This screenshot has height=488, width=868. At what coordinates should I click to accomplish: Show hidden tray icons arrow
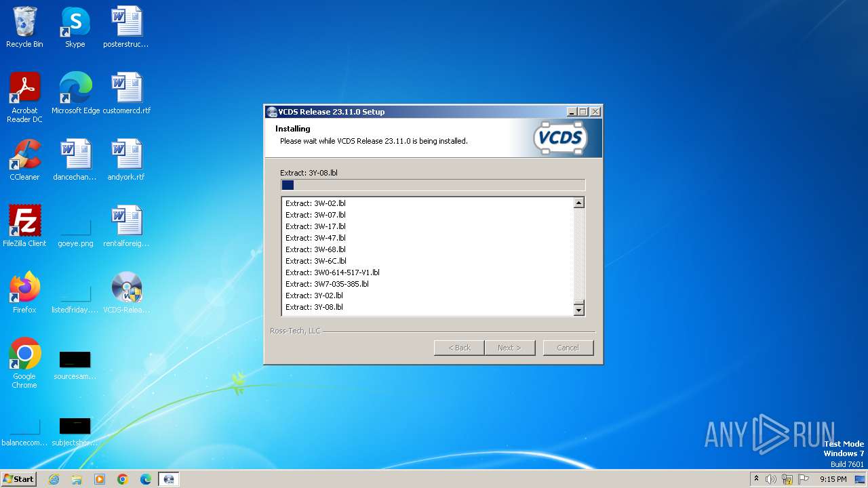tap(756, 479)
